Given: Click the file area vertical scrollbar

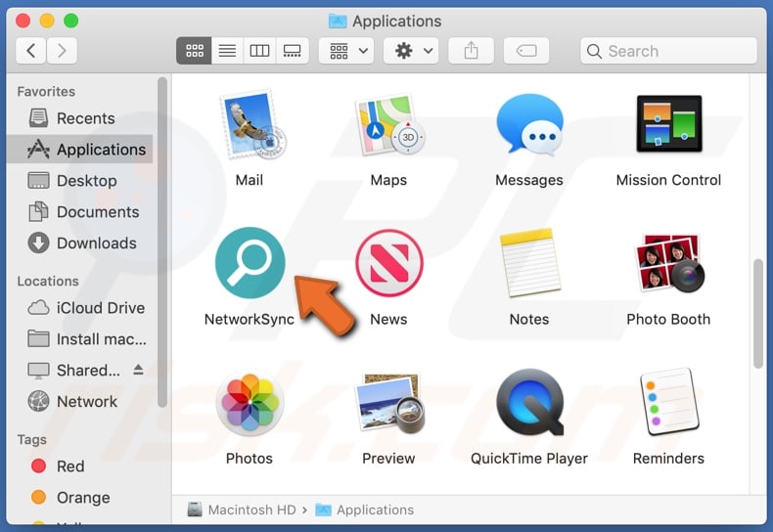Looking at the screenshot, I should click(x=758, y=313).
